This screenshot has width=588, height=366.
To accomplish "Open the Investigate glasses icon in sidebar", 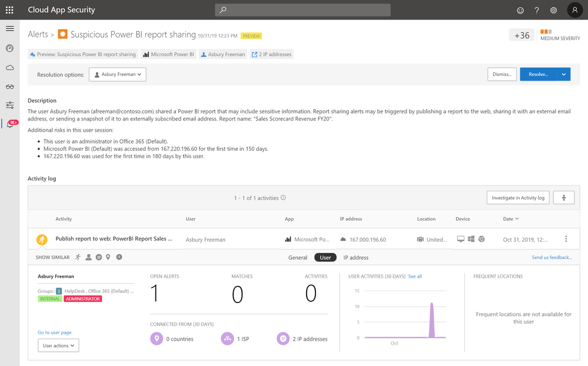I will coord(9,86).
